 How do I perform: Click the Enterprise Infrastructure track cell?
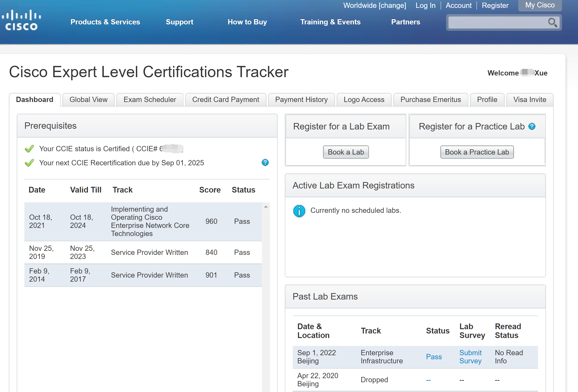click(x=382, y=357)
